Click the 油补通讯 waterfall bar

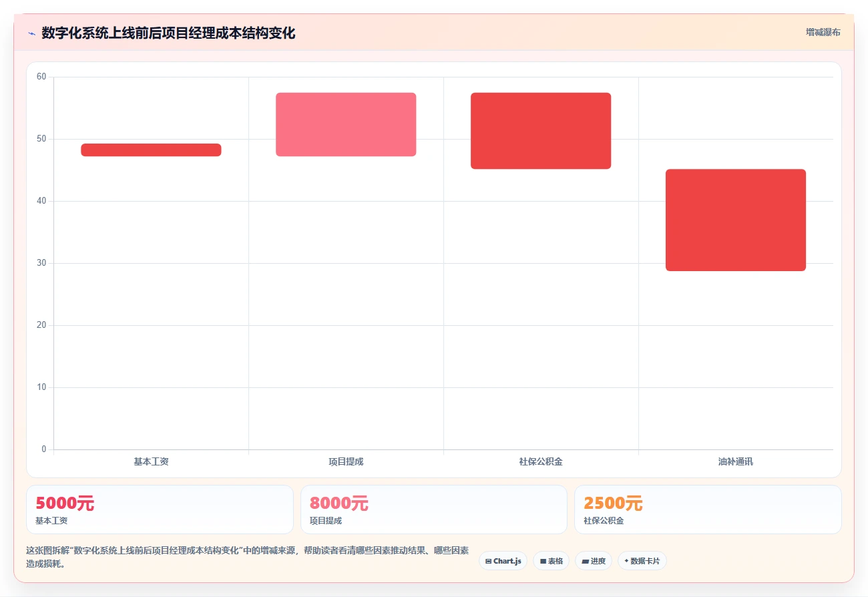click(x=736, y=220)
